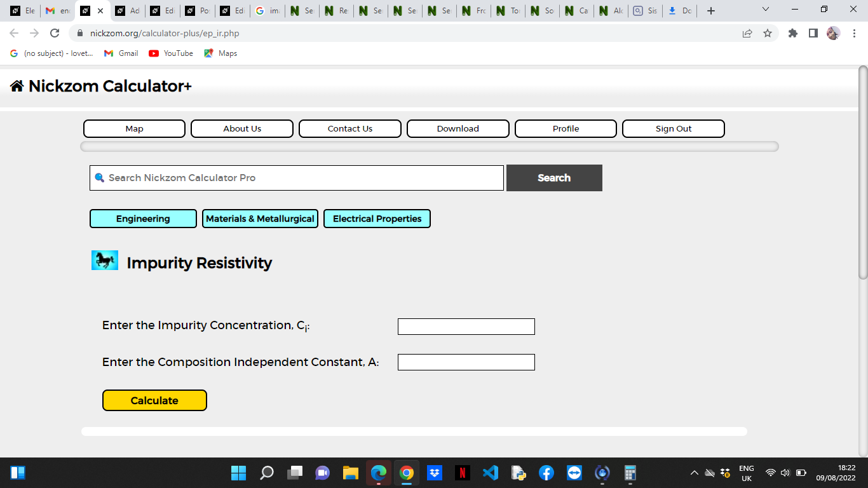This screenshot has width=868, height=488.
Task: Open the Chrome profile avatar
Action: (833, 33)
